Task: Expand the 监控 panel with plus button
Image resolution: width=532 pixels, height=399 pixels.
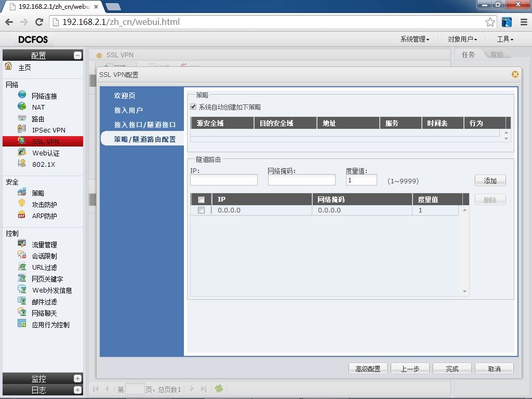Action: (78, 379)
